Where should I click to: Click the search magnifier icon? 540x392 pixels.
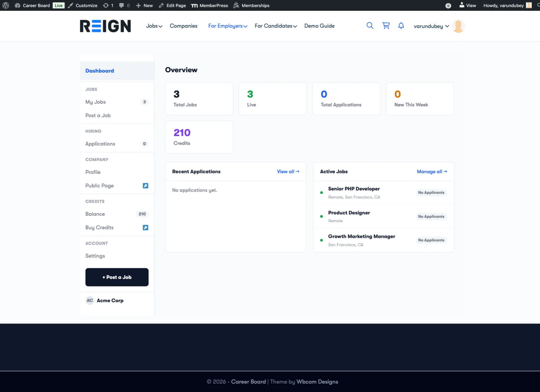[x=370, y=26]
